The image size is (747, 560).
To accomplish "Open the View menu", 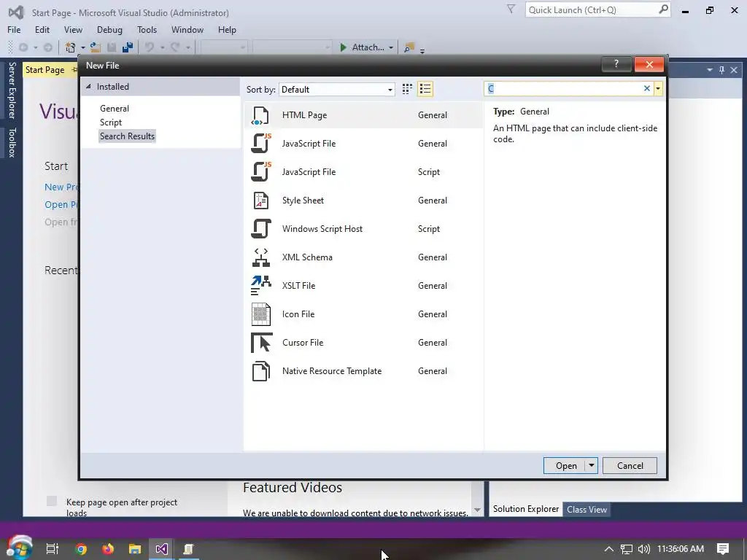I will 73,29.
